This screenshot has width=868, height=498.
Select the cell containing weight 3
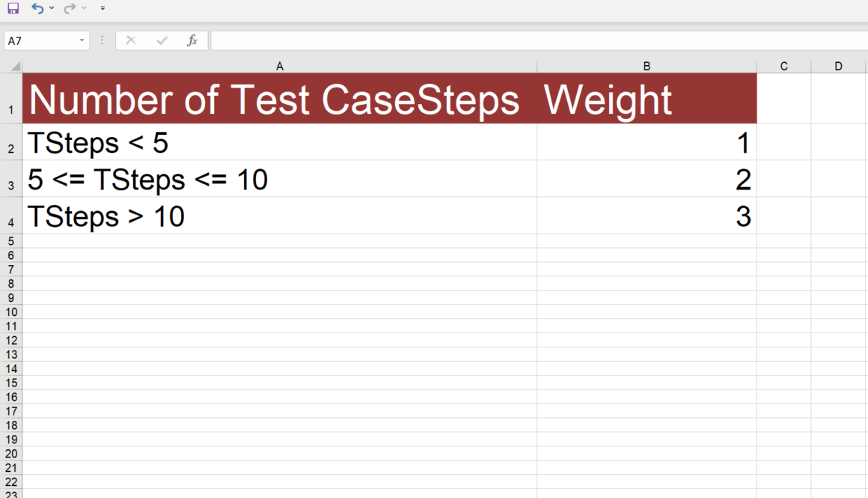click(647, 216)
